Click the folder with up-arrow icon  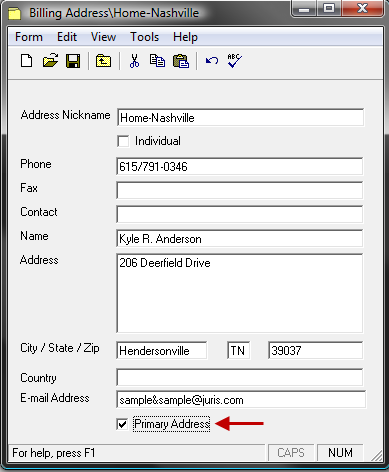103,61
